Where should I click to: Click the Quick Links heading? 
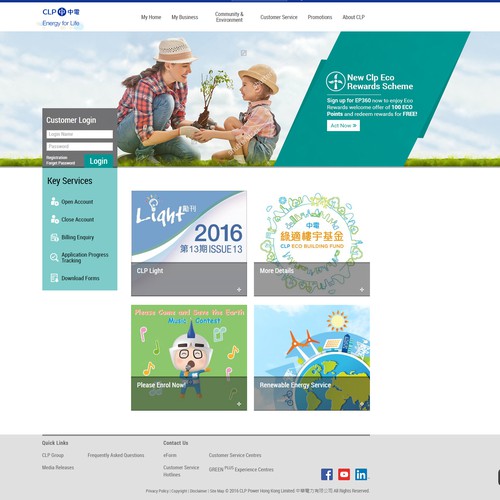tap(55, 443)
